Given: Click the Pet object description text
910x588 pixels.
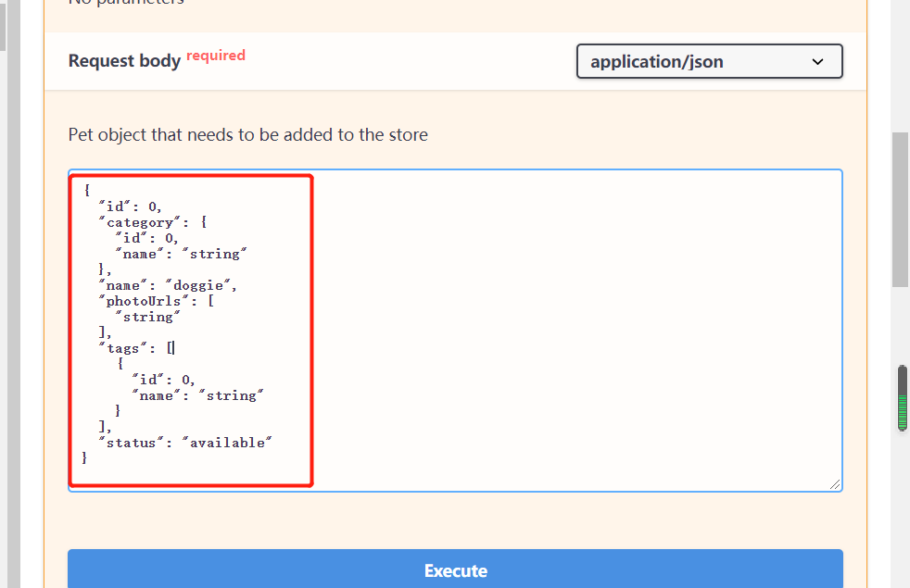Looking at the screenshot, I should 247,134.
